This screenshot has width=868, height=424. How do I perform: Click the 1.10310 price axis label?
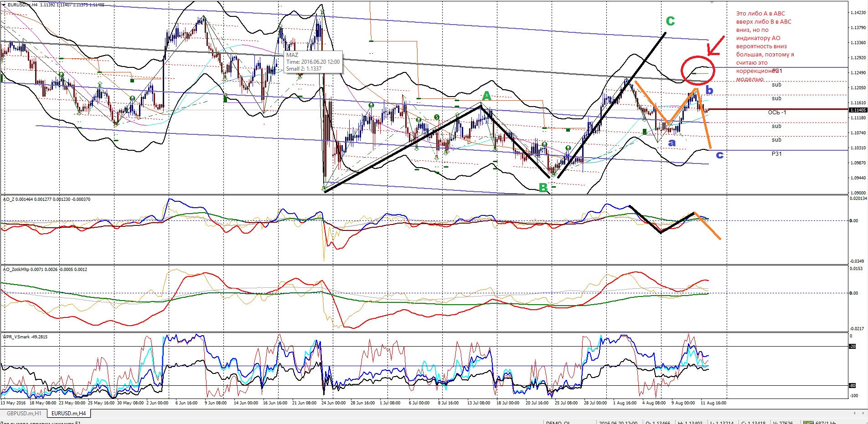click(x=858, y=148)
